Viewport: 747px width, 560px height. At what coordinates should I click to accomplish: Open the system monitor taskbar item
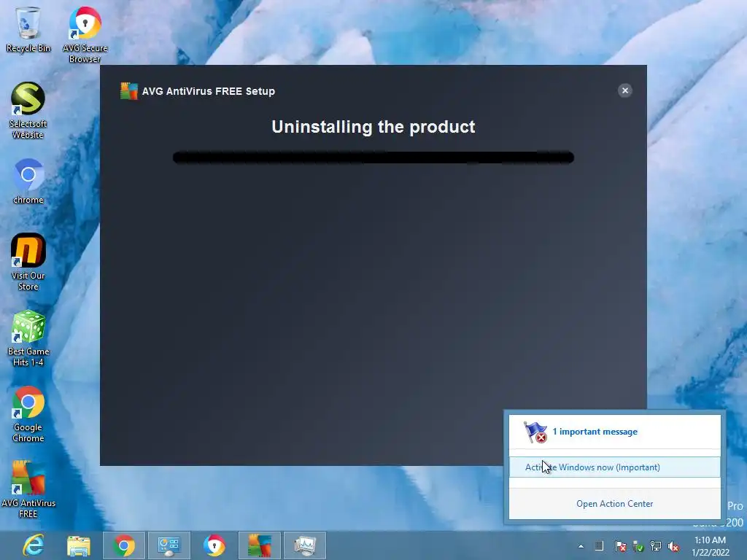pos(305,545)
